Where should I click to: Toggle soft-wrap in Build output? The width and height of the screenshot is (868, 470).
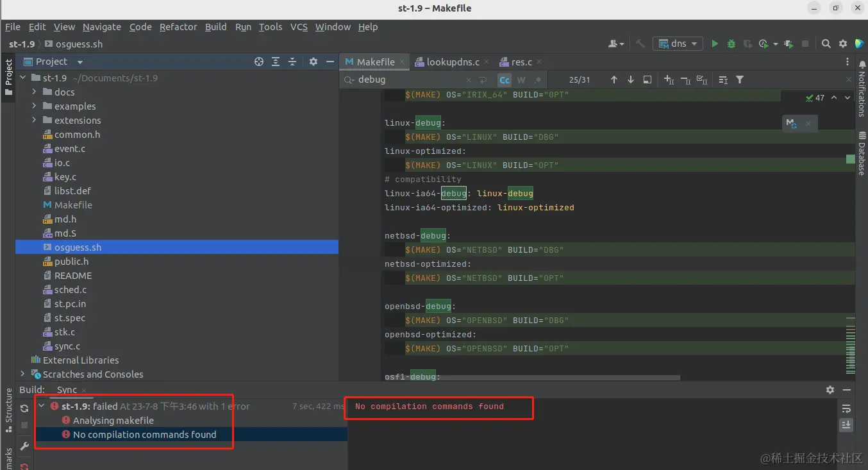coord(846,408)
